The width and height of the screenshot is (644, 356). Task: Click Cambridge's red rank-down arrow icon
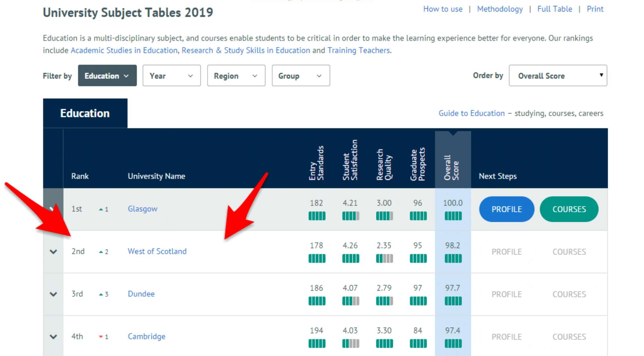point(101,337)
